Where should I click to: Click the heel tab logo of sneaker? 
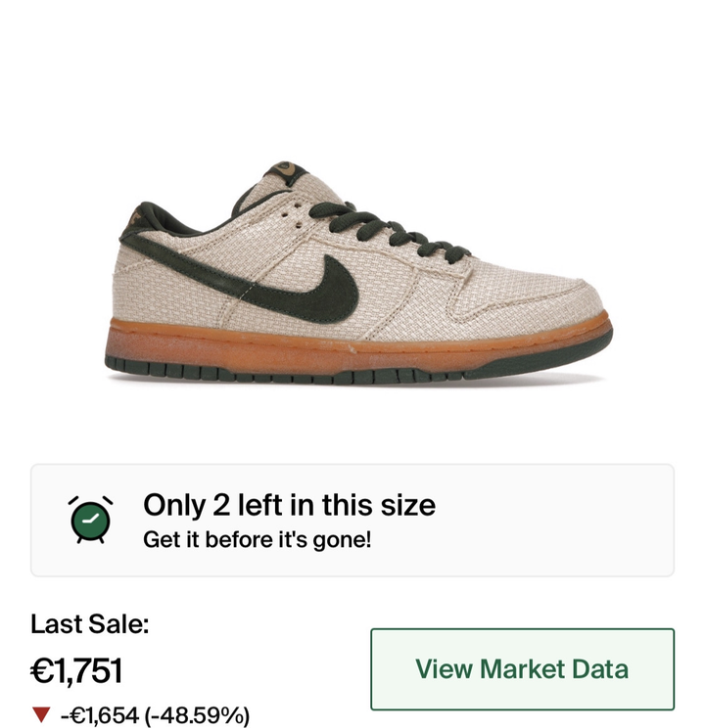(x=134, y=217)
